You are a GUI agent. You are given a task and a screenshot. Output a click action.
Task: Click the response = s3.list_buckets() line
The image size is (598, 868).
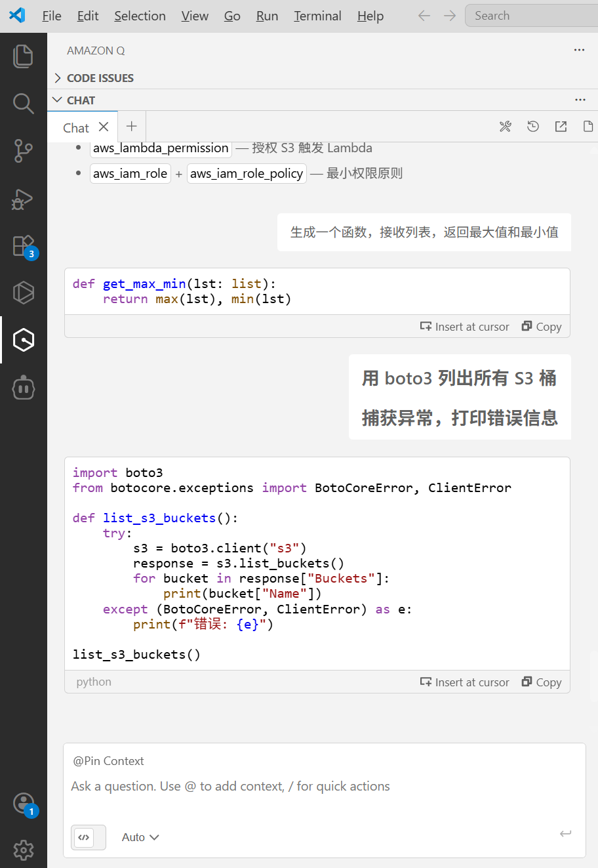[239, 564]
